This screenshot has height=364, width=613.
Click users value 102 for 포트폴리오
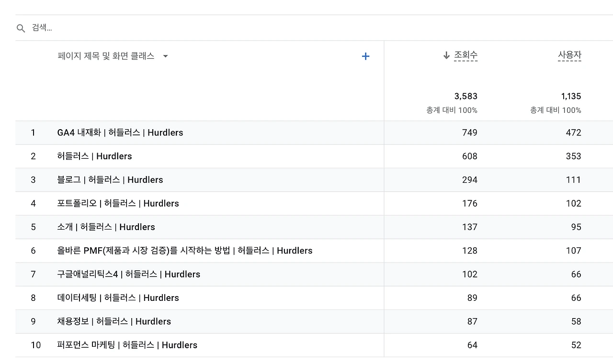click(x=574, y=203)
